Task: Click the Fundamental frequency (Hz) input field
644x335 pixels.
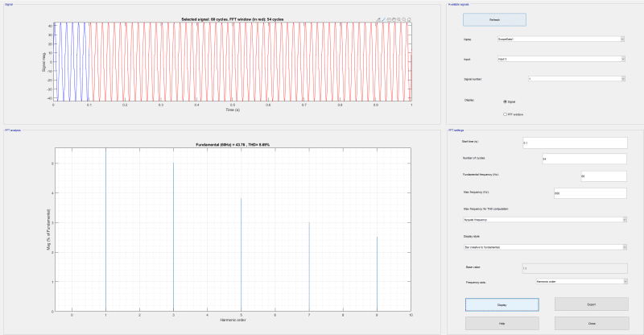Action: click(x=604, y=176)
